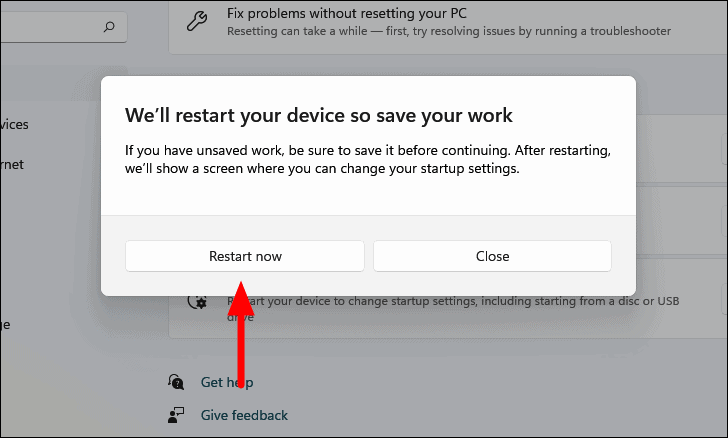Click the advanced startup gear icon
Image resolution: width=728 pixels, height=438 pixels.
197,302
